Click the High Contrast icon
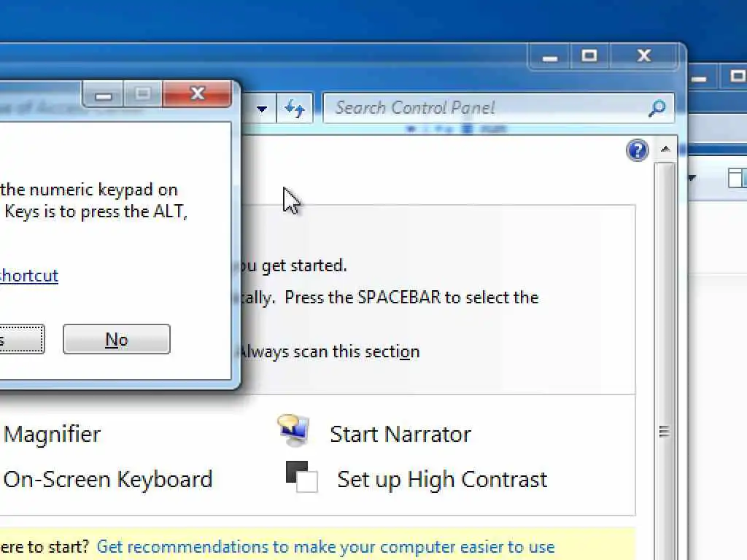 click(x=301, y=476)
